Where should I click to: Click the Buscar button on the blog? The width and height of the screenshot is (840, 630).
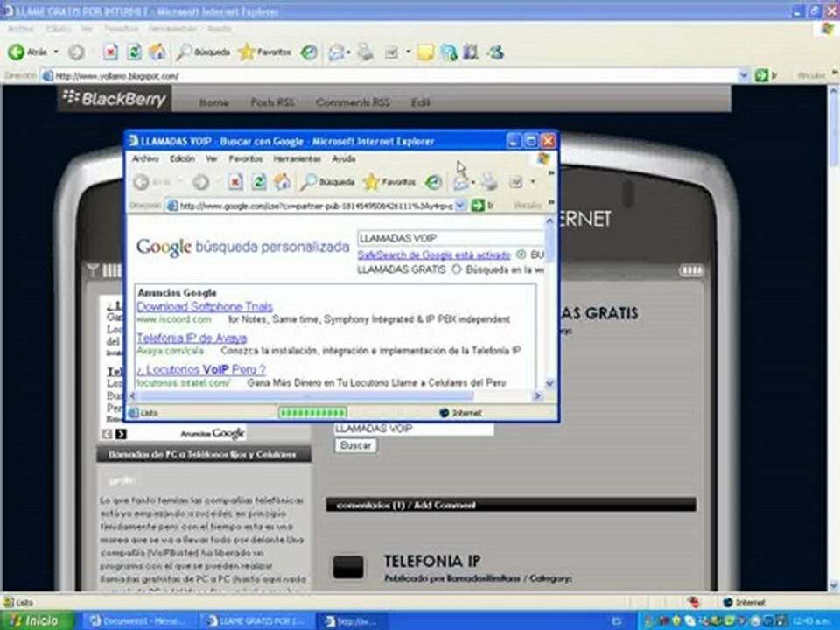tap(356, 445)
